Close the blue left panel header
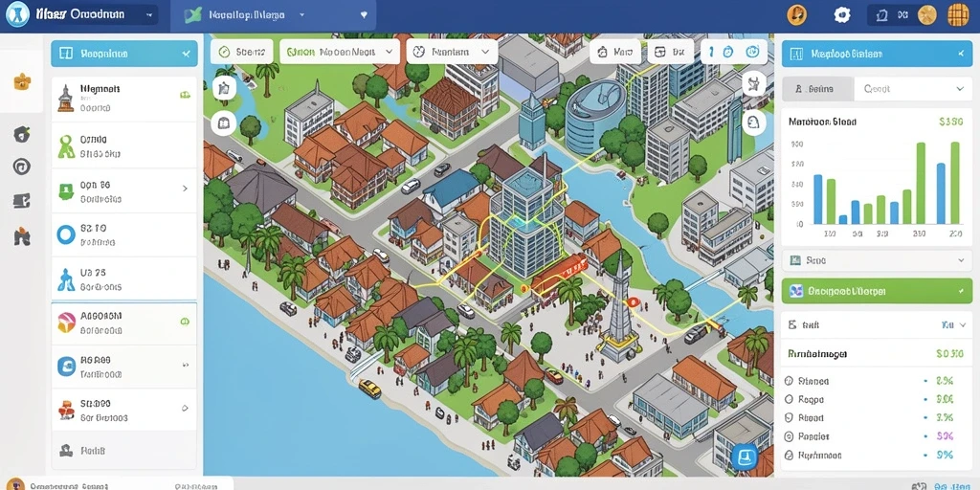The image size is (980, 490). pyautogui.click(x=186, y=55)
